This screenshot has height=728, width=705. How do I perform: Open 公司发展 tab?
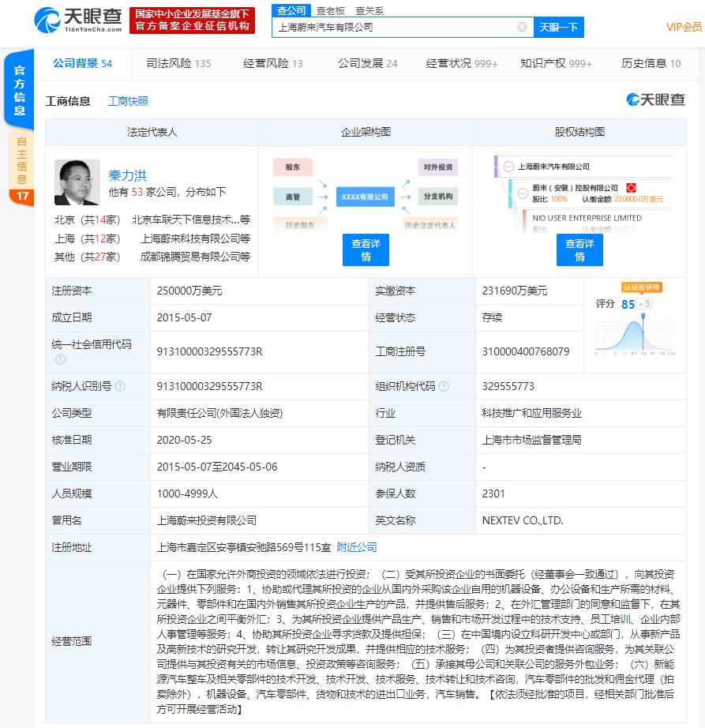click(x=368, y=63)
